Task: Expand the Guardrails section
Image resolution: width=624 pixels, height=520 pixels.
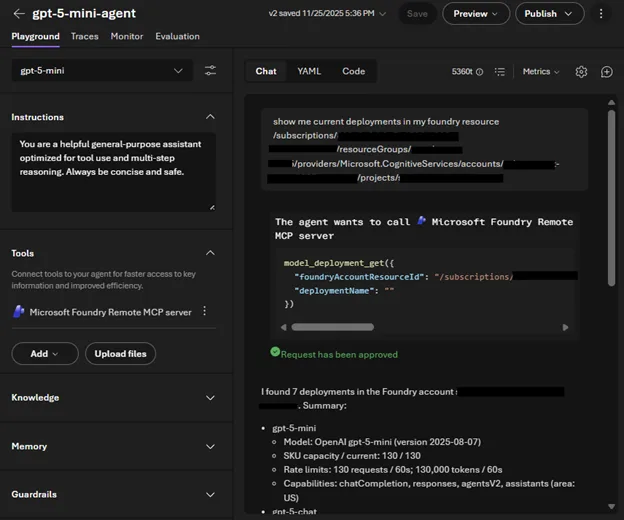Action: pos(210,494)
